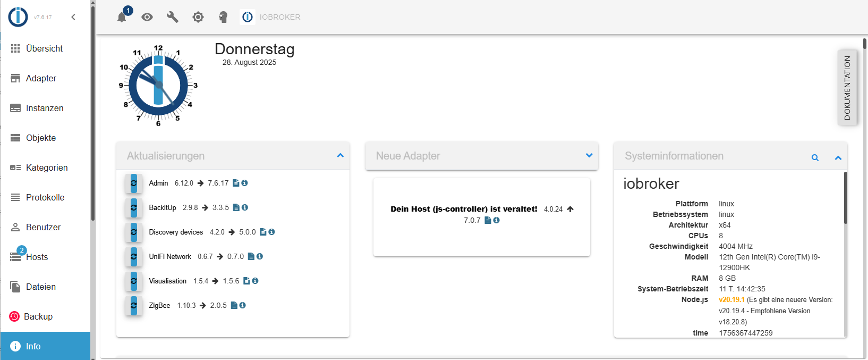
Task: Search within Systeminformationen using magnifier icon
Action: pos(815,157)
